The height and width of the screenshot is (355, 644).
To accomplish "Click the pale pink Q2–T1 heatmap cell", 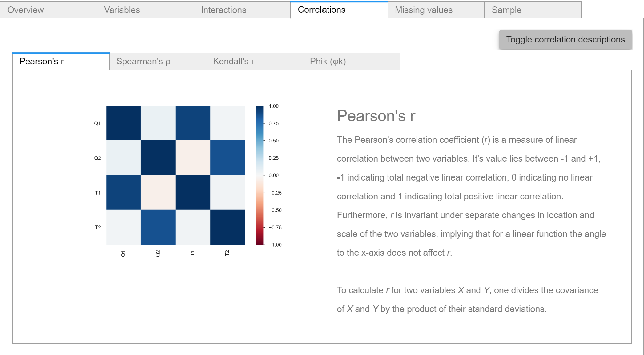I will point(193,158).
